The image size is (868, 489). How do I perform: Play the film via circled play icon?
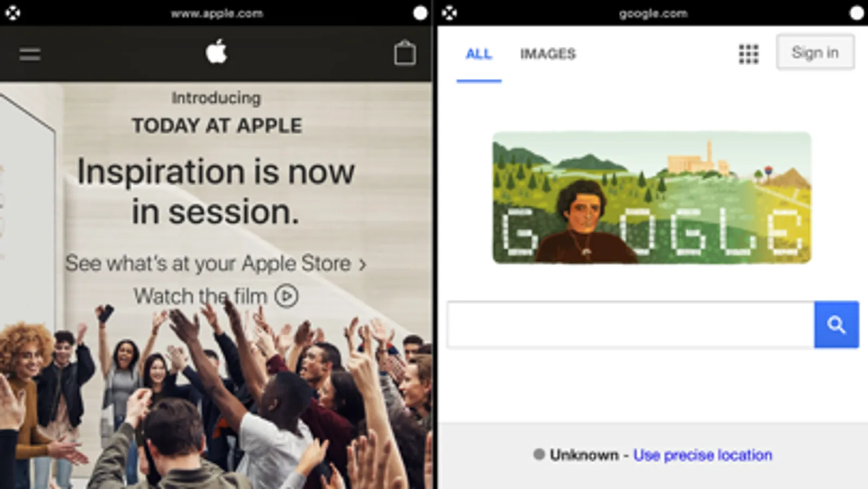tap(286, 296)
